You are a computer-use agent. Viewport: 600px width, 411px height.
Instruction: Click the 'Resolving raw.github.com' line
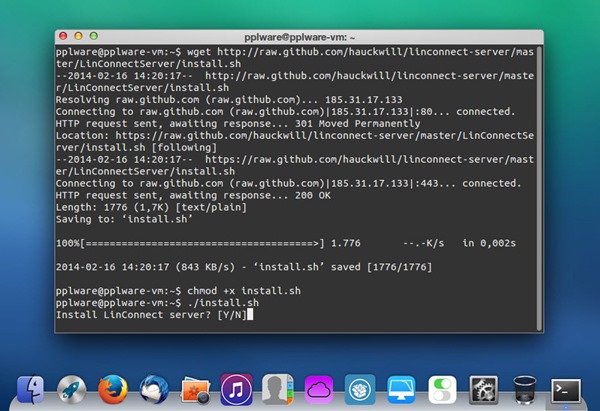[229, 100]
